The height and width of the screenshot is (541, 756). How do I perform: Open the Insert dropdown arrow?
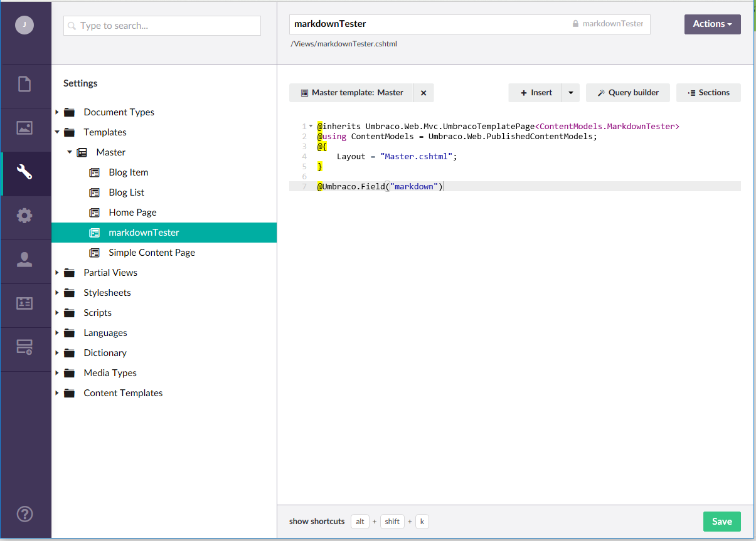[x=570, y=93]
